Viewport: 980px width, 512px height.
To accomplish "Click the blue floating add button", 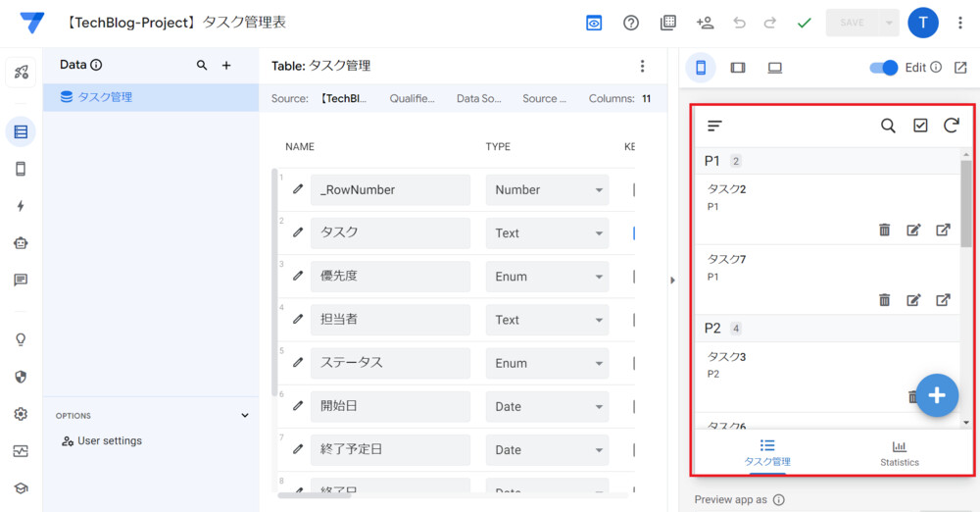I will tap(937, 394).
